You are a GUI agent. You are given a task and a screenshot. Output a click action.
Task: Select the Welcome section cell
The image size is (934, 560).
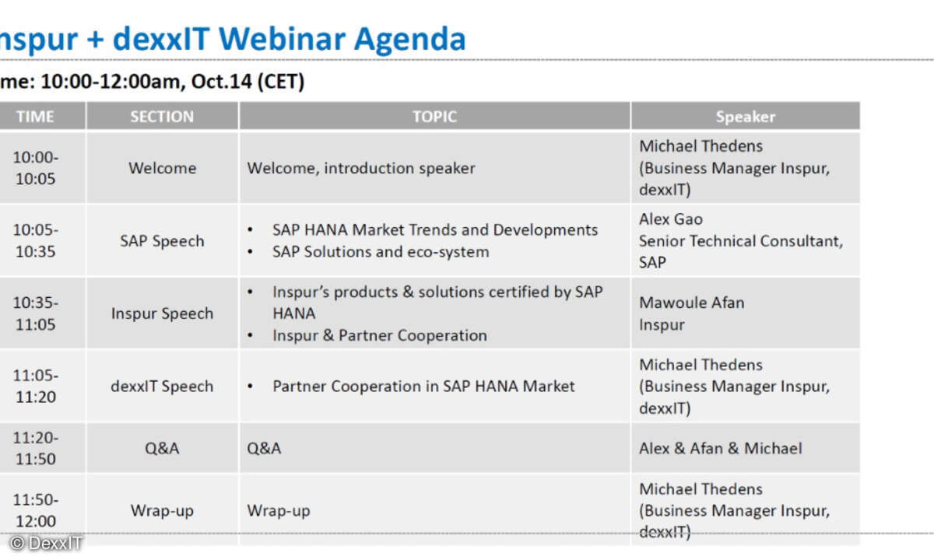coord(162,167)
